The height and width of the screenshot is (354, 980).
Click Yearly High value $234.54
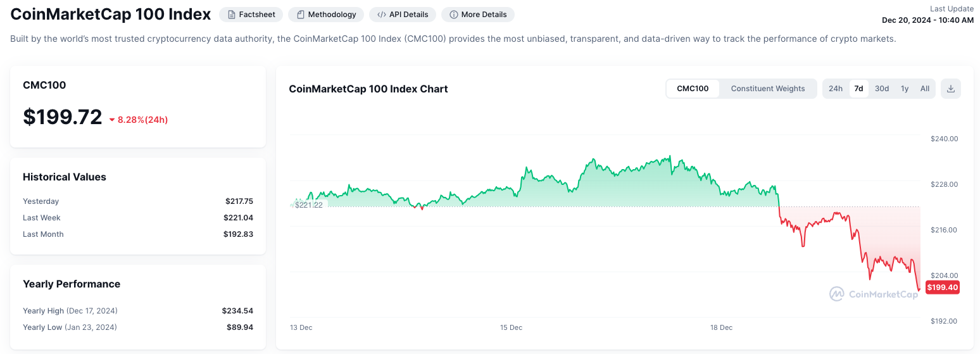[x=237, y=311]
